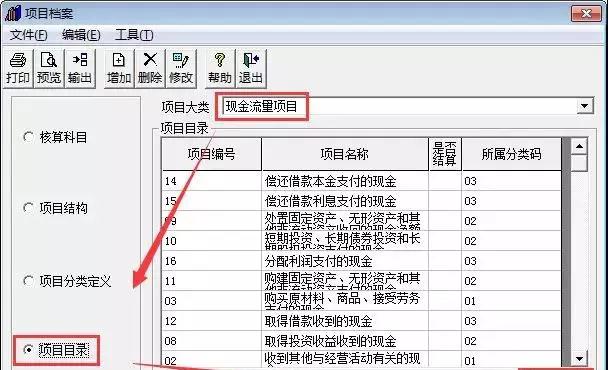Click the table scrollbar down arrow
The image size is (608, 370).
(579, 358)
